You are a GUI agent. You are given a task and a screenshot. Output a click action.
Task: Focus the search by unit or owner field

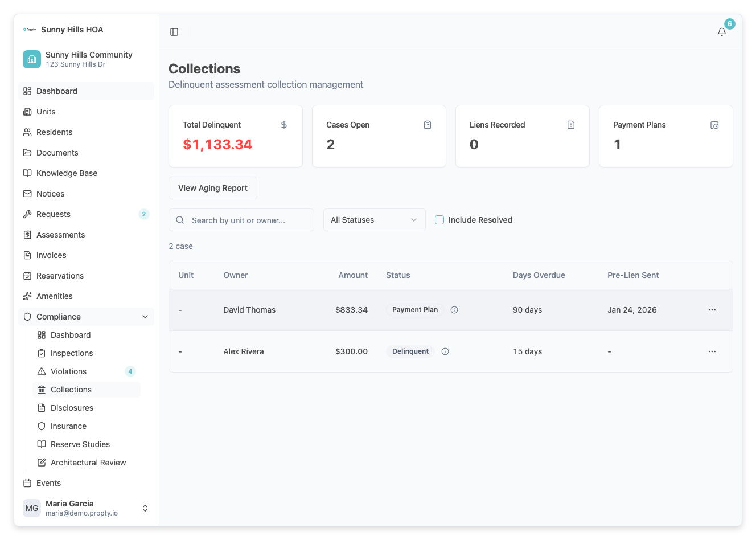(241, 220)
